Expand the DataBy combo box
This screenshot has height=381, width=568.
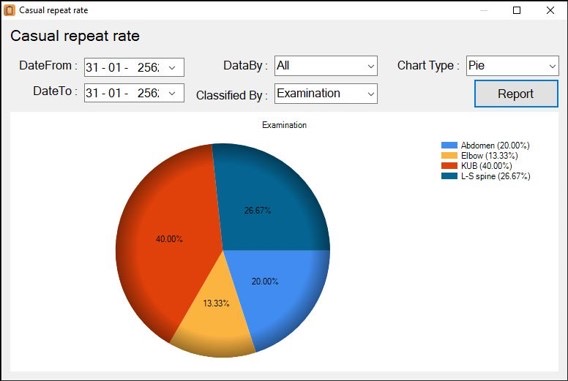pos(371,66)
